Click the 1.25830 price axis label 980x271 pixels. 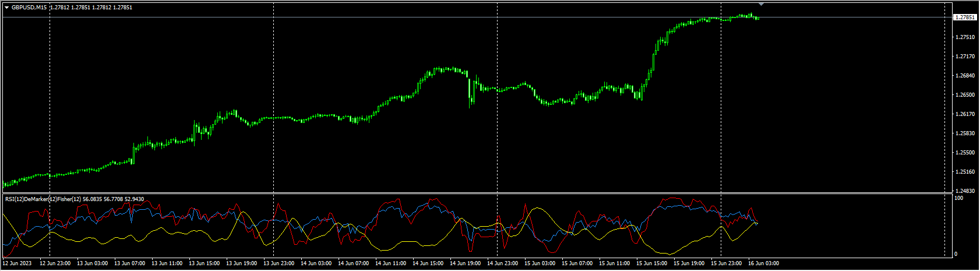[x=964, y=133]
